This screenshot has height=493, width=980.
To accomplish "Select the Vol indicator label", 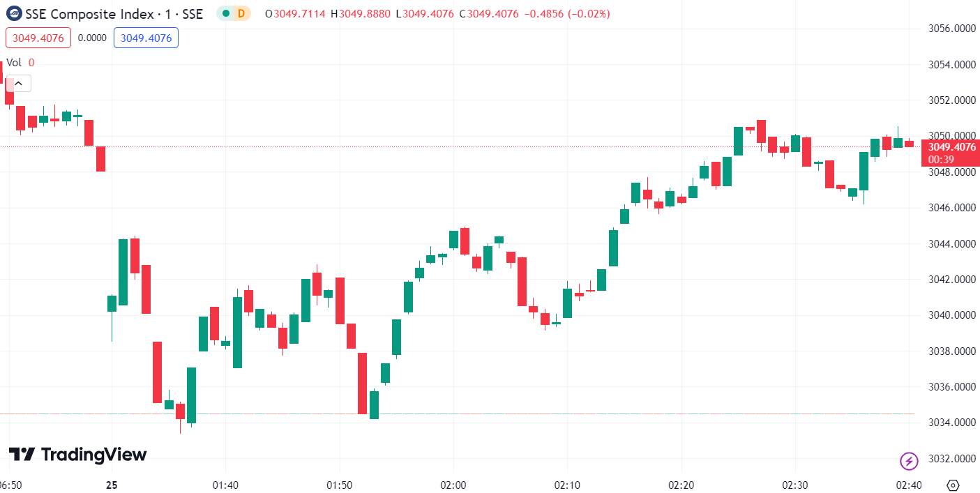I will (x=14, y=62).
